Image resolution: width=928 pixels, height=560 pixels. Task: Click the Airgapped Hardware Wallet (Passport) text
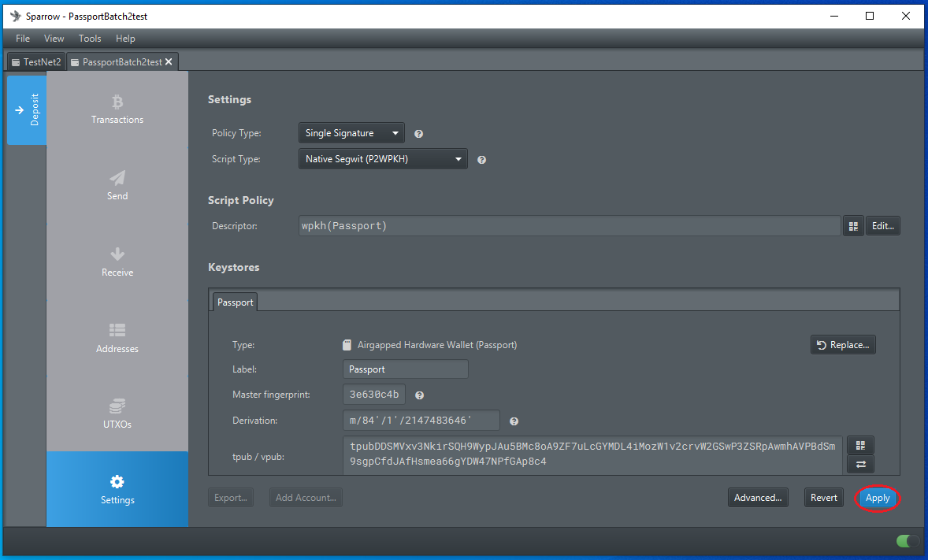click(436, 345)
